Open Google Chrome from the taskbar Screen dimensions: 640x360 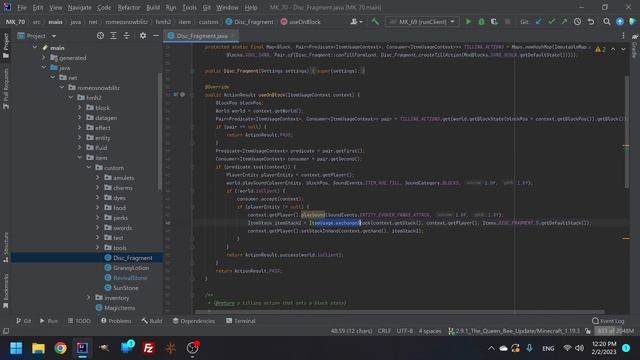pos(60,348)
